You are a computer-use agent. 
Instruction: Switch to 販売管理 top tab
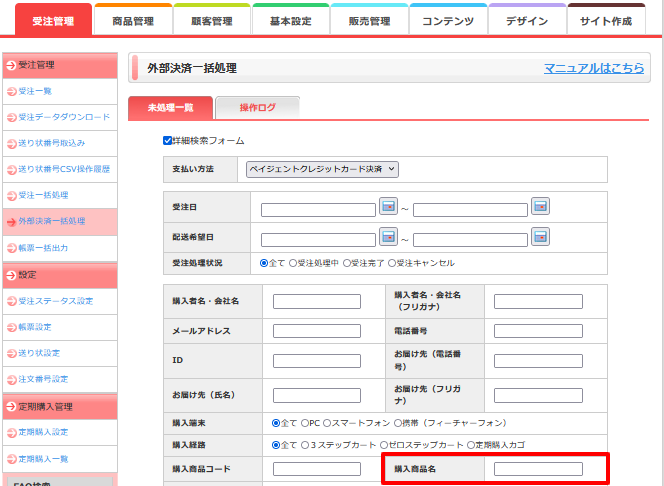[369, 20]
